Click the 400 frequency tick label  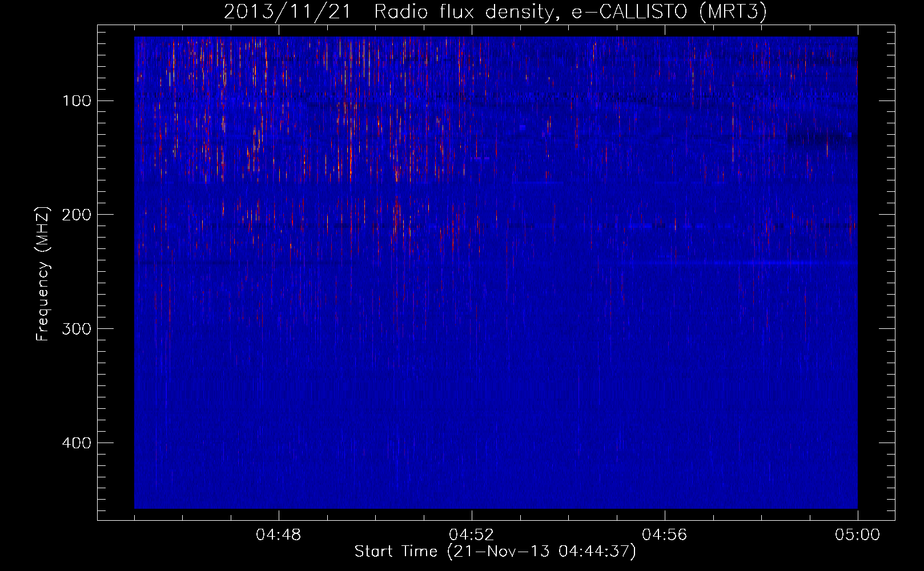(77, 443)
